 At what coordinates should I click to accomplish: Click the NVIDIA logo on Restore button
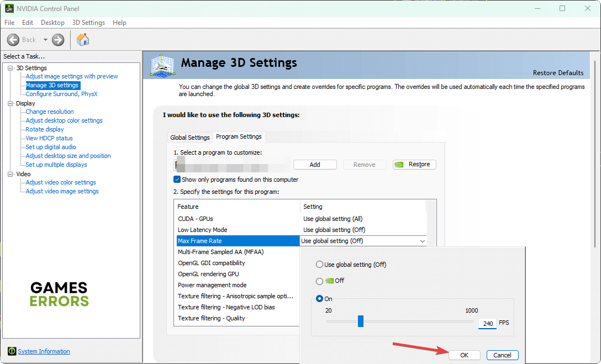click(400, 165)
